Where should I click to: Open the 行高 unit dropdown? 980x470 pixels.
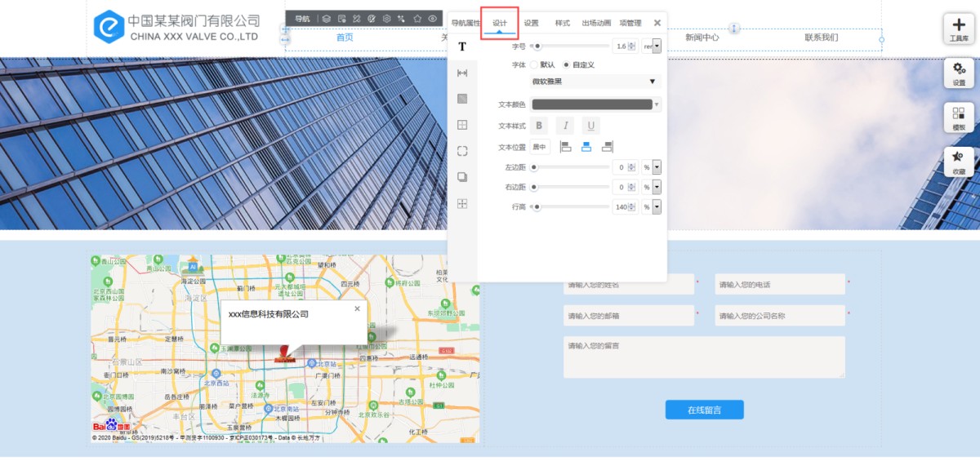[656, 207]
